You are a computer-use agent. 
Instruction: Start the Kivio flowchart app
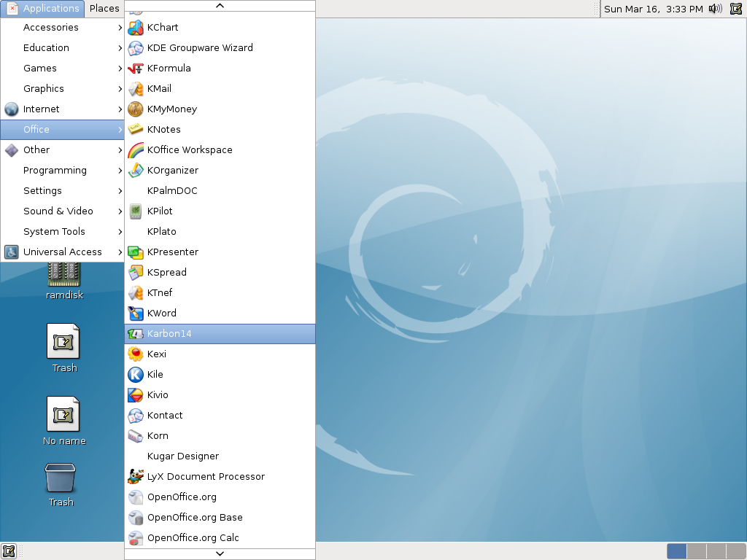pyautogui.click(x=220, y=395)
